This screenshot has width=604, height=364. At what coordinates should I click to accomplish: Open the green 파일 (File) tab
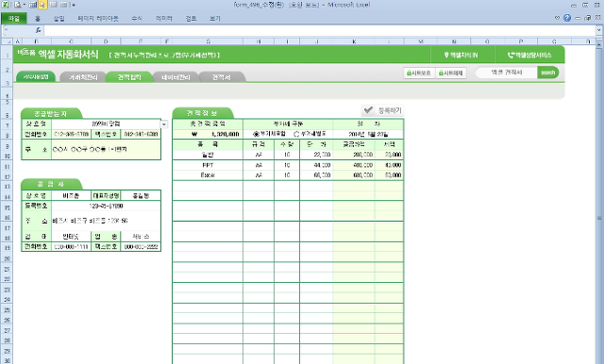[14, 18]
